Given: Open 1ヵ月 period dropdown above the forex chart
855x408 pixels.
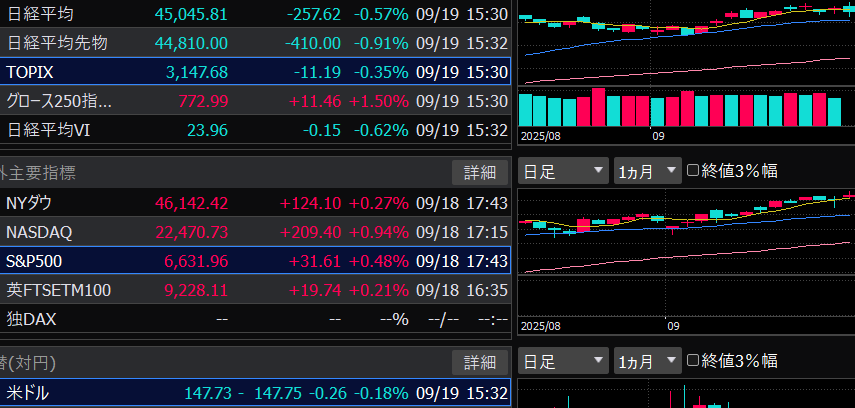Looking at the screenshot, I should point(646,361).
